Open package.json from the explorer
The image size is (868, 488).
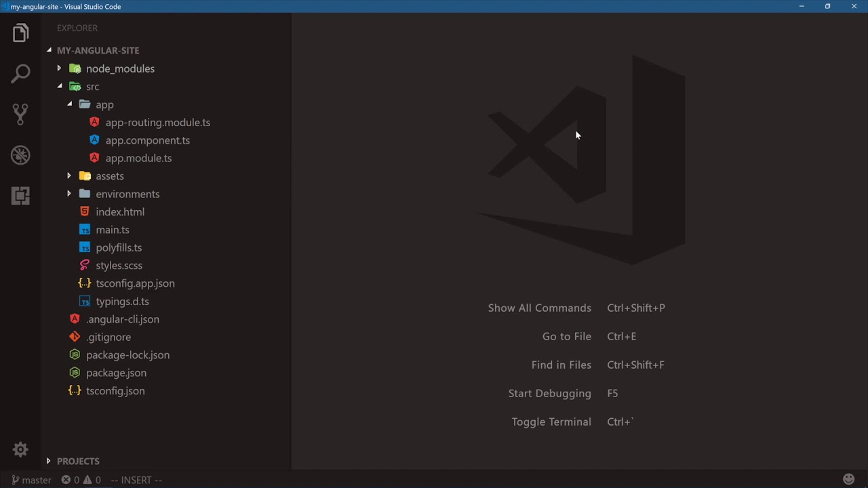(x=116, y=373)
